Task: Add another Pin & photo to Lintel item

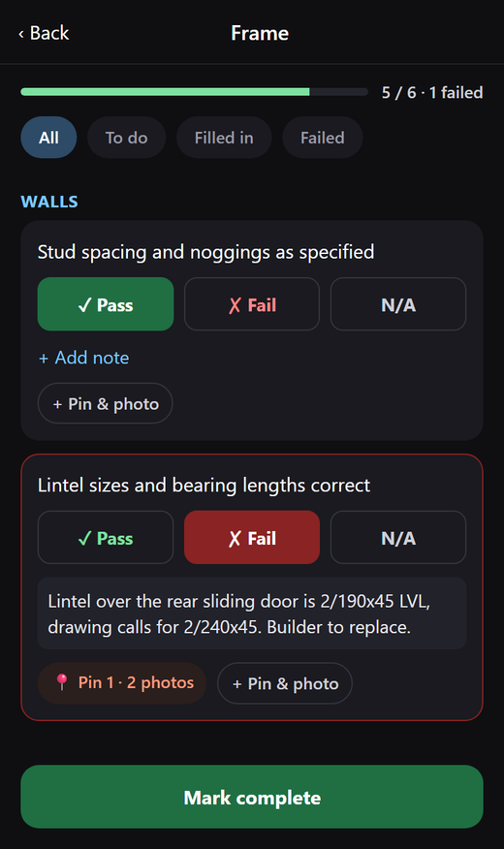Action: [x=285, y=683]
